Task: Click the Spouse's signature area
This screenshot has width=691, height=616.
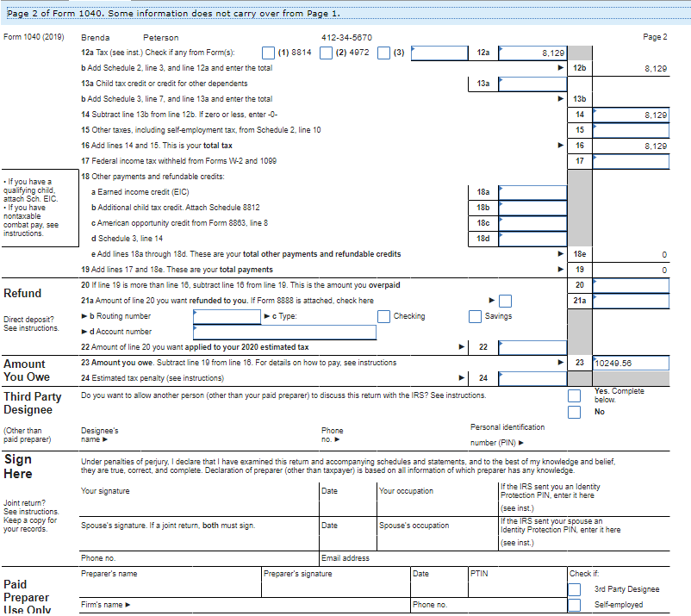Action: click(x=199, y=534)
